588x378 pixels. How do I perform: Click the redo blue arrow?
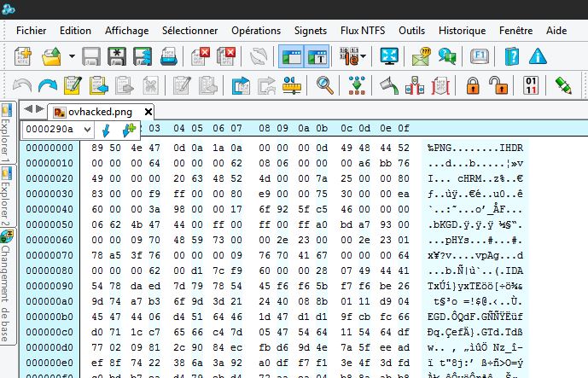(48, 85)
